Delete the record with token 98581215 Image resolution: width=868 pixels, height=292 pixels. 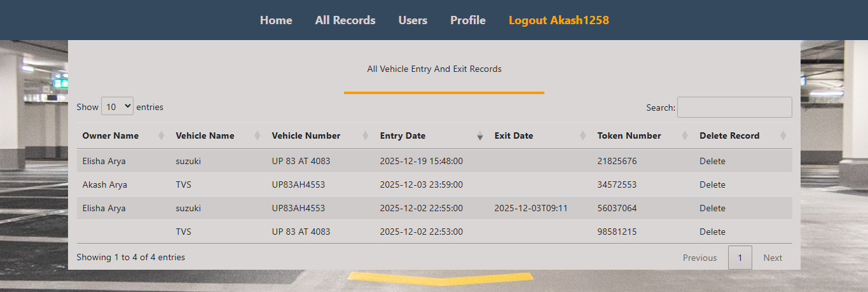(712, 232)
